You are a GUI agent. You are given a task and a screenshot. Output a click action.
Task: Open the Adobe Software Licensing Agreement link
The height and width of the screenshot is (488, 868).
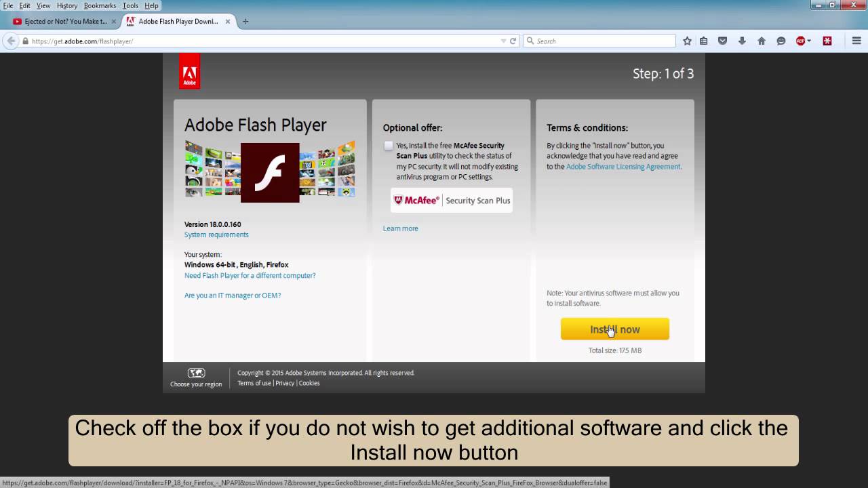(623, 166)
